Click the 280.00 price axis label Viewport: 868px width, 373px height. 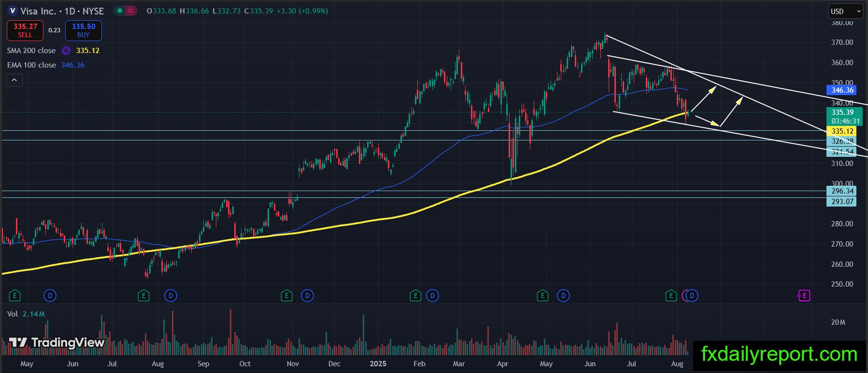coord(842,224)
